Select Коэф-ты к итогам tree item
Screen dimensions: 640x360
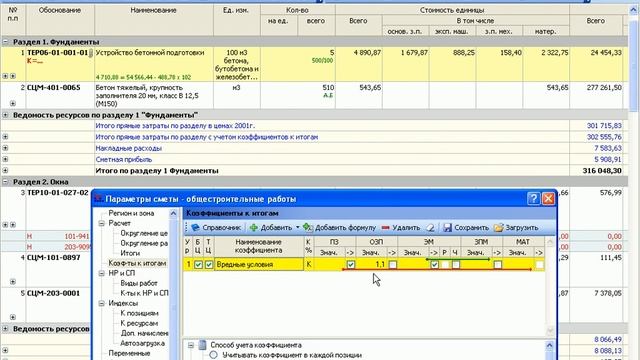tap(137, 263)
